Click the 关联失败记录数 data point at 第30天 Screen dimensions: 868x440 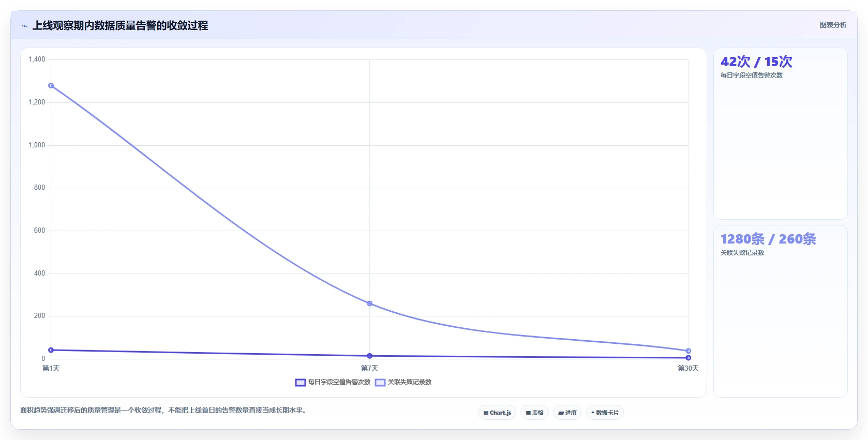coord(688,351)
